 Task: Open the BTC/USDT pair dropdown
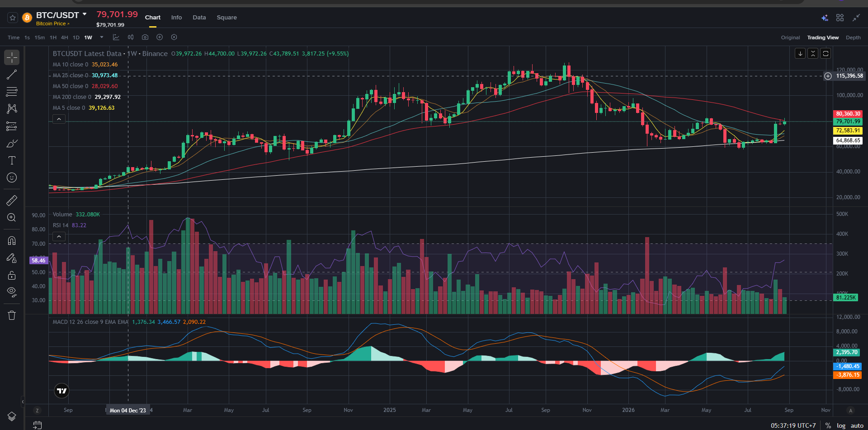tap(85, 14)
